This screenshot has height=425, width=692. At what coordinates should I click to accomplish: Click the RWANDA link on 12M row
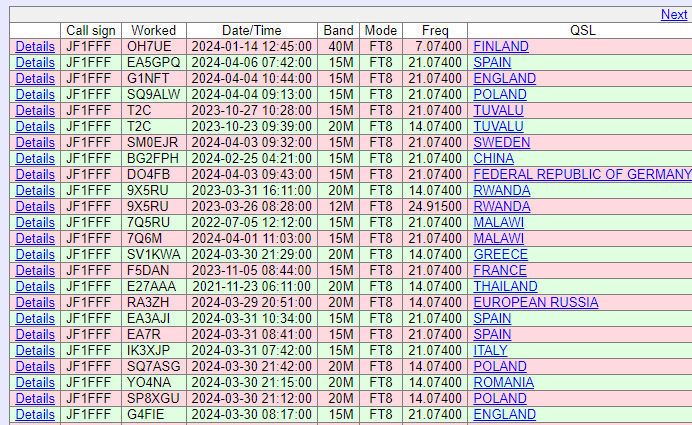pyautogui.click(x=502, y=207)
